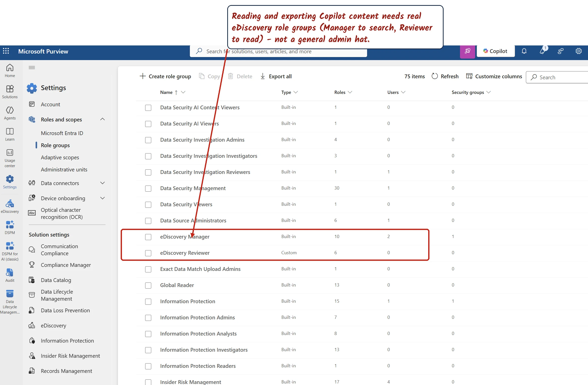Open DSPM in left rail
The image size is (588, 385).
coord(10,228)
